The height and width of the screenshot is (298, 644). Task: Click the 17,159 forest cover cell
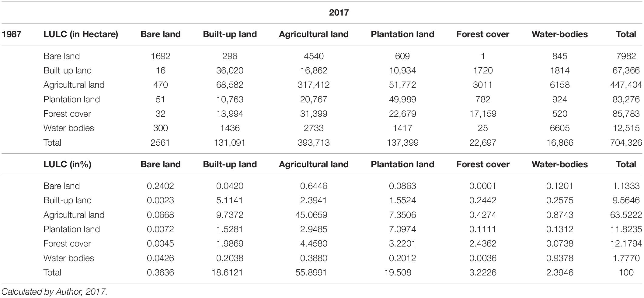[x=483, y=114]
